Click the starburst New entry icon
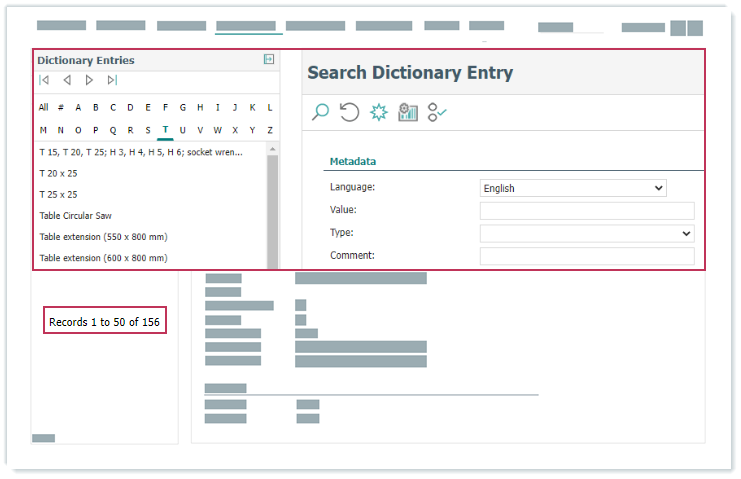The image size is (741, 479). pyautogui.click(x=378, y=112)
